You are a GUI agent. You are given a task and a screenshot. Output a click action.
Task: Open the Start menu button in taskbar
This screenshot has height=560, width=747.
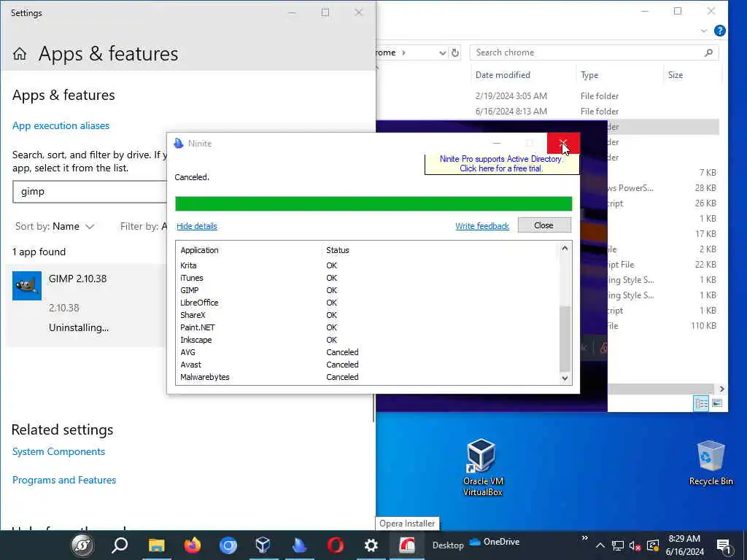coord(82,545)
